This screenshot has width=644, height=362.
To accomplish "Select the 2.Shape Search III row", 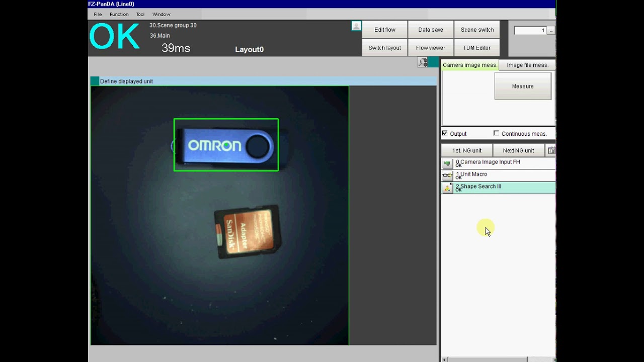I will pyautogui.click(x=498, y=188).
